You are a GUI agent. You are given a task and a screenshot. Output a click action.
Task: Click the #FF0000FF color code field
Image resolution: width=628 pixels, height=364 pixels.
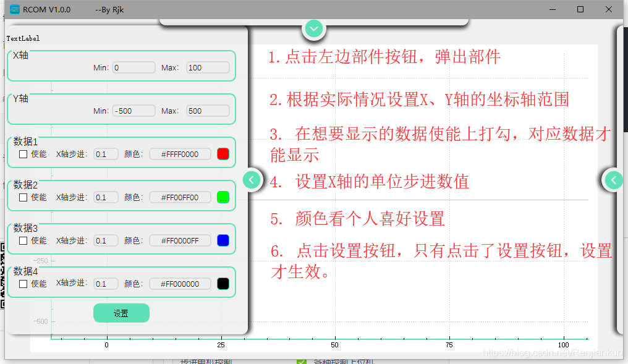pos(180,240)
